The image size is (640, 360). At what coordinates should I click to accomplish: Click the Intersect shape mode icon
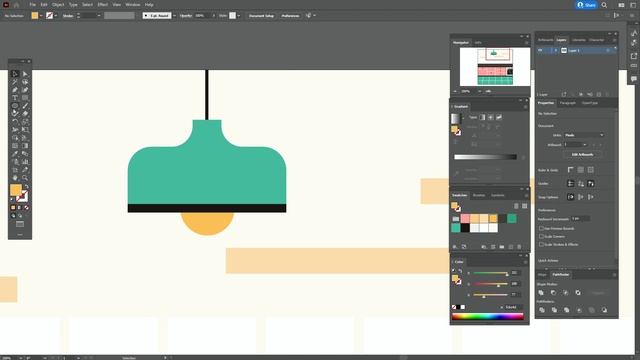pyautogui.click(x=566, y=293)
